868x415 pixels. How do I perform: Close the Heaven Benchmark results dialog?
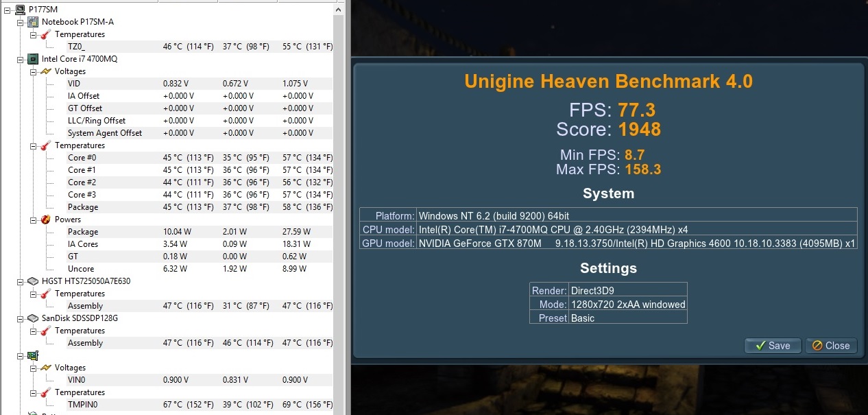pyautogui.click(x=831, y=346)
